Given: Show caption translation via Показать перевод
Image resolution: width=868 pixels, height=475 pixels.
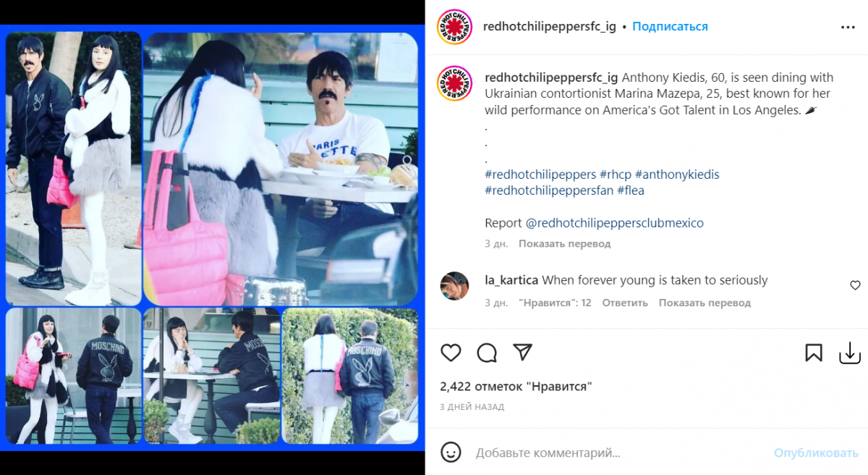Looking at the screenshot, I should pos(564,244).
